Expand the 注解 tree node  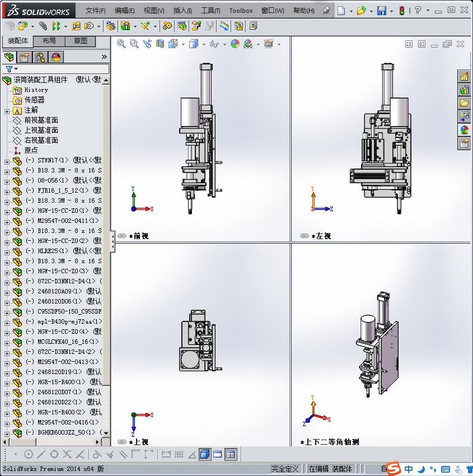tap(7, 110)
